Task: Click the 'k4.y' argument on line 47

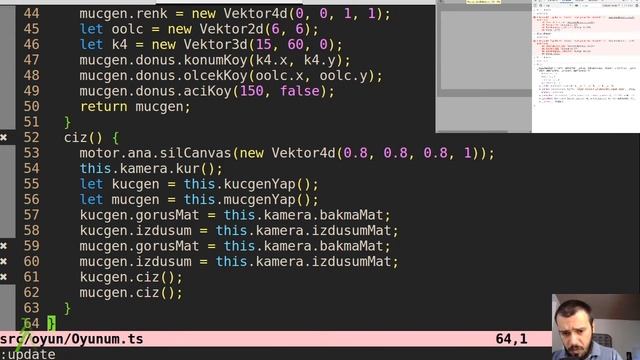Action: tap(320, 60)
